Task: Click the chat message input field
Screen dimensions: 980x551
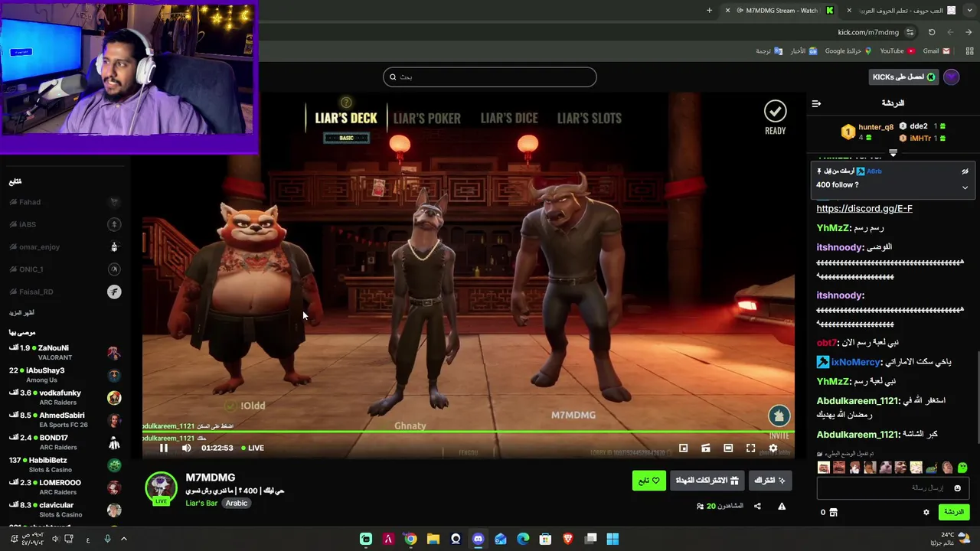Action: tap(892, 487)
